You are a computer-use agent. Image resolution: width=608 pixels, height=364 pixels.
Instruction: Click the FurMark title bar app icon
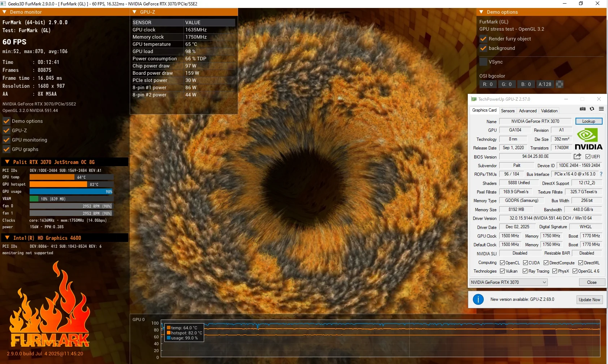pyautogui.click(x=3, y=4)
